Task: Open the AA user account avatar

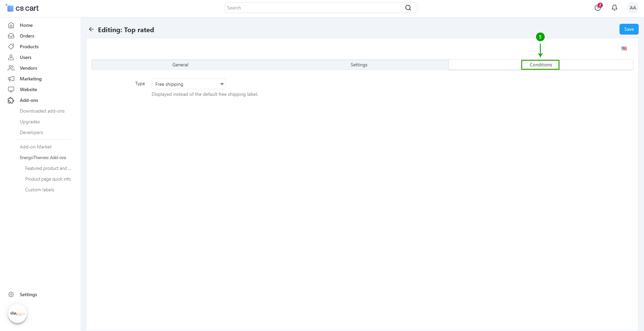Action: click(x=633, y=8)
